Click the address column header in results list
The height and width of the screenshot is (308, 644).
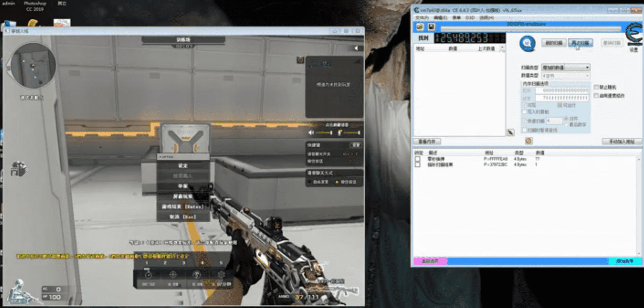click(420, 49)
